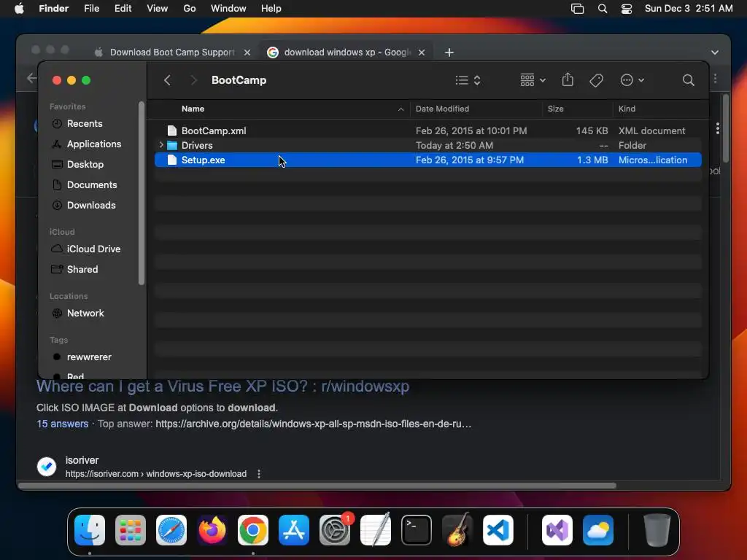Open Recents in Finder sidebar
Image resolution: width=747 pixels, height=560 pixels.
click(85, 123)
